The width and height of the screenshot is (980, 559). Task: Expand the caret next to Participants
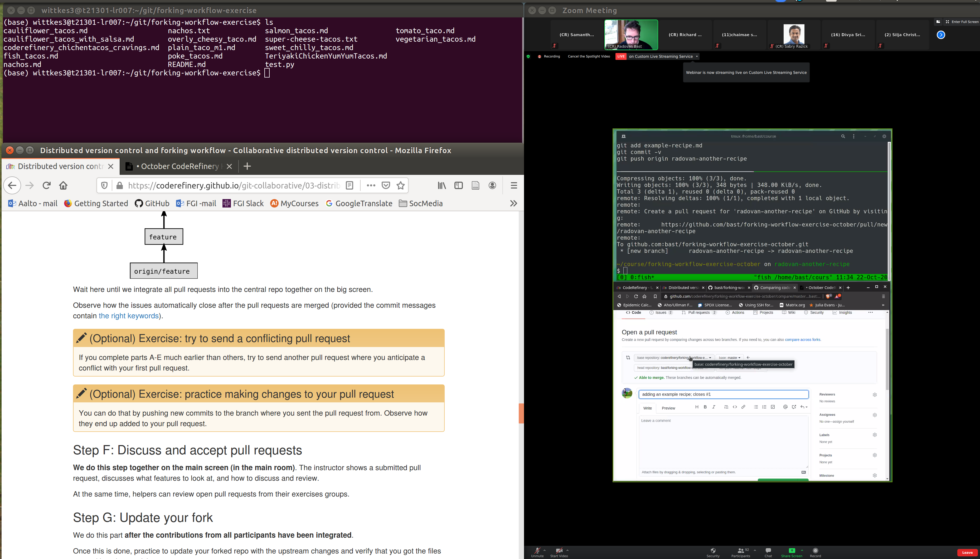(755, 550)
